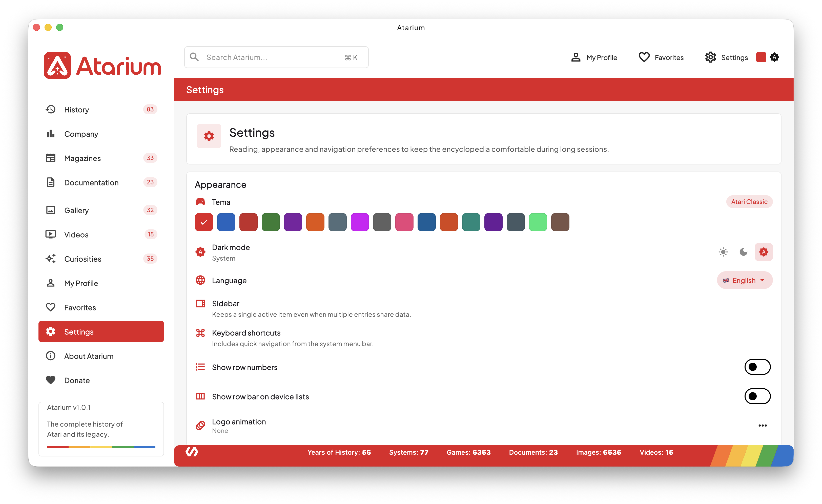The width and height of the screenshot is (822, 504).
Task: Open My Profile from top bar
Action: pyautogui.click(x=594, y=57)
